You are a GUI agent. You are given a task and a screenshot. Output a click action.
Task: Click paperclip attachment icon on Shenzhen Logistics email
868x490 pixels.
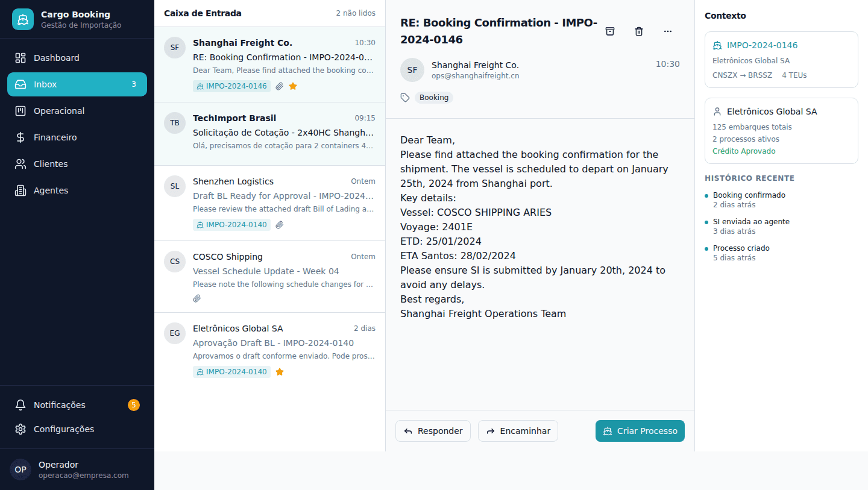click(x=280, y=225)
